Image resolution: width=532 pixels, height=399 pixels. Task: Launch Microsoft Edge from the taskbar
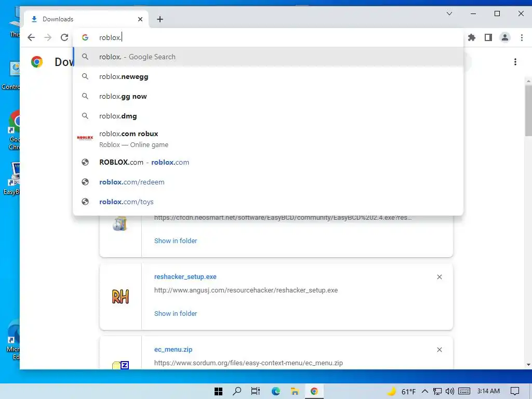(x=275, y=392)
